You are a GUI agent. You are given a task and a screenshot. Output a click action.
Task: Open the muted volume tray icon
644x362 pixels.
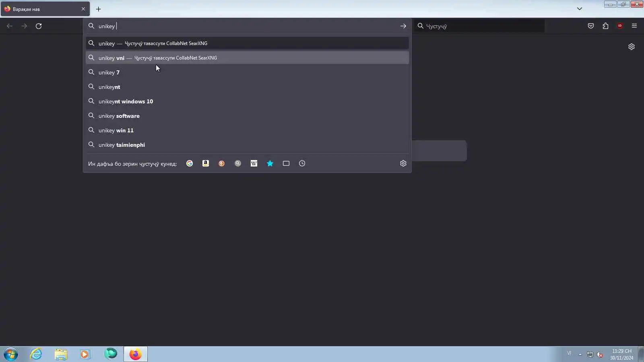600,354
